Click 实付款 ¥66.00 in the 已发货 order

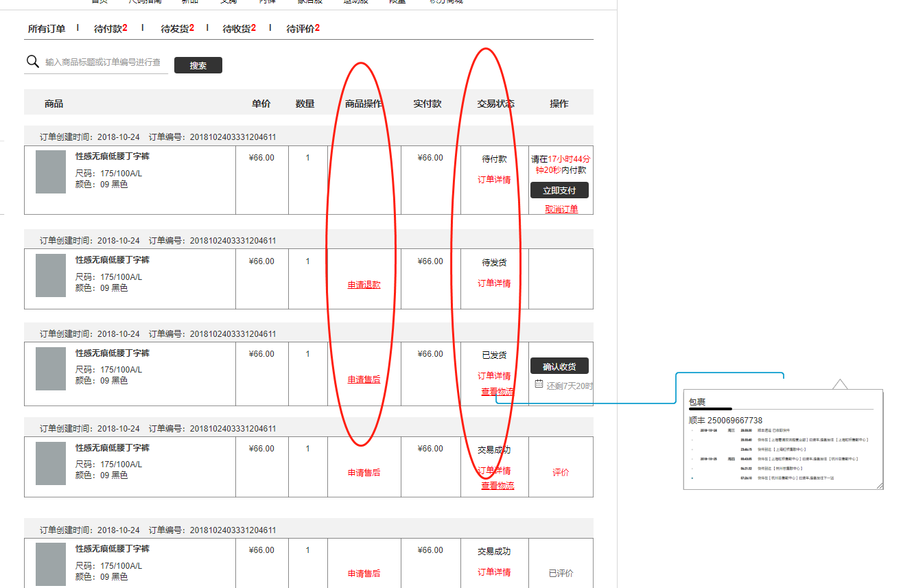[x=430, y=354]
